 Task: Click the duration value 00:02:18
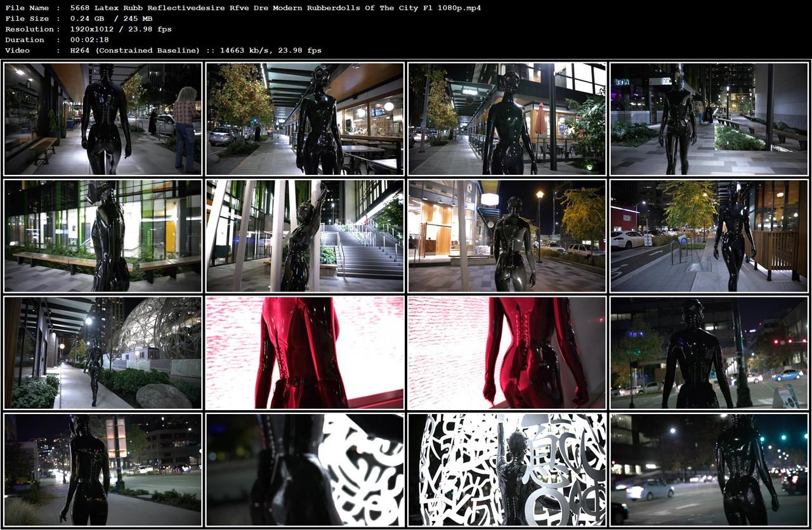pyautogui.click(x=90, y=40)
